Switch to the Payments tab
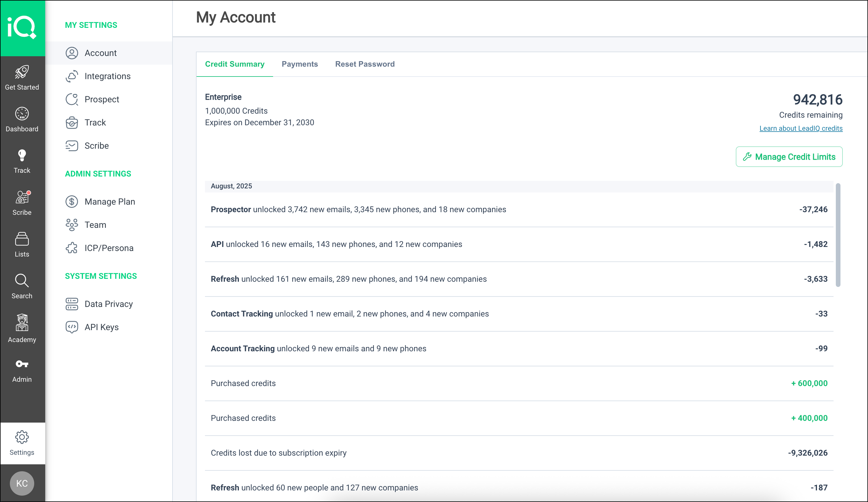Image resolution: width=868 pixels, height=502 pixels. (x=300, y=64)
